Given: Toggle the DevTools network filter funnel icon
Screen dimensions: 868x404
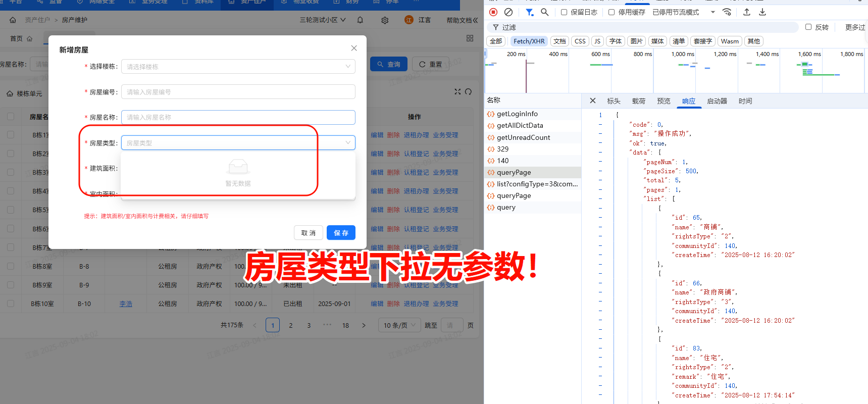Looking at the screenshot, I should point(529,12).
